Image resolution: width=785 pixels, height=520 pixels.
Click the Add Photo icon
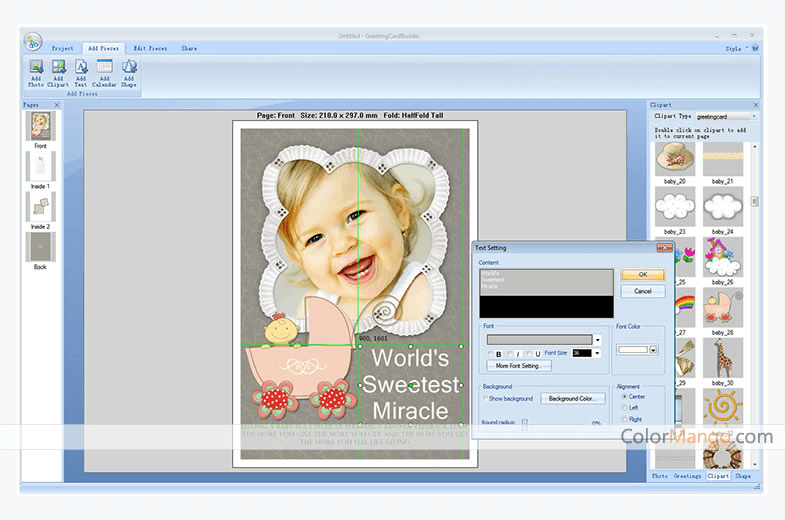click(x=36, y=72)
